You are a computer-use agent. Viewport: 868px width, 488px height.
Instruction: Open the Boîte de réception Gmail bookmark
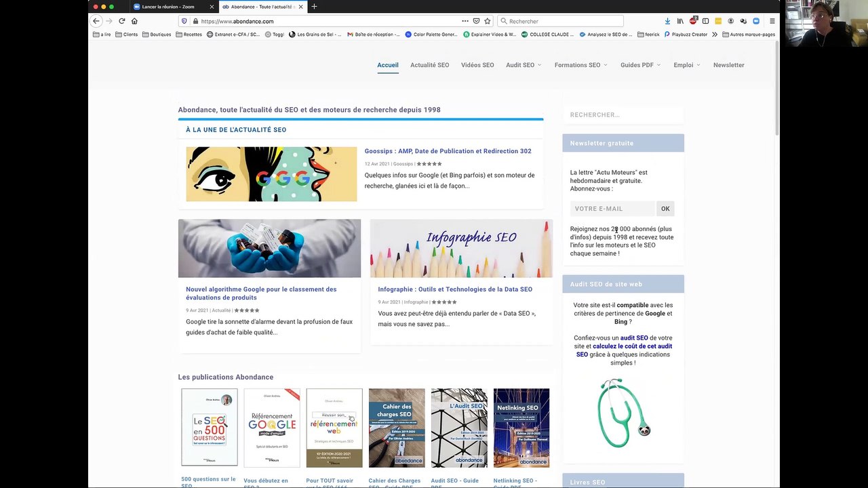coord(374,34)
